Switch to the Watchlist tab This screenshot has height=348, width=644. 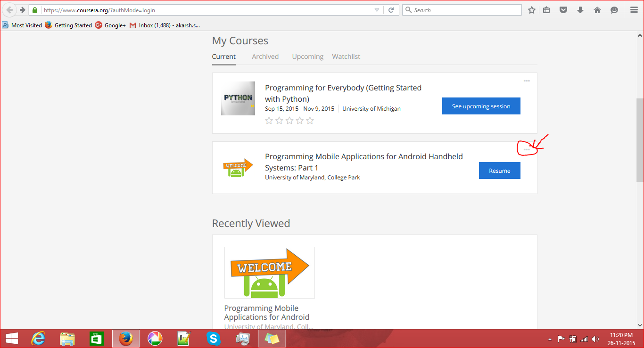pyautogui.click(x=346, y=56)
